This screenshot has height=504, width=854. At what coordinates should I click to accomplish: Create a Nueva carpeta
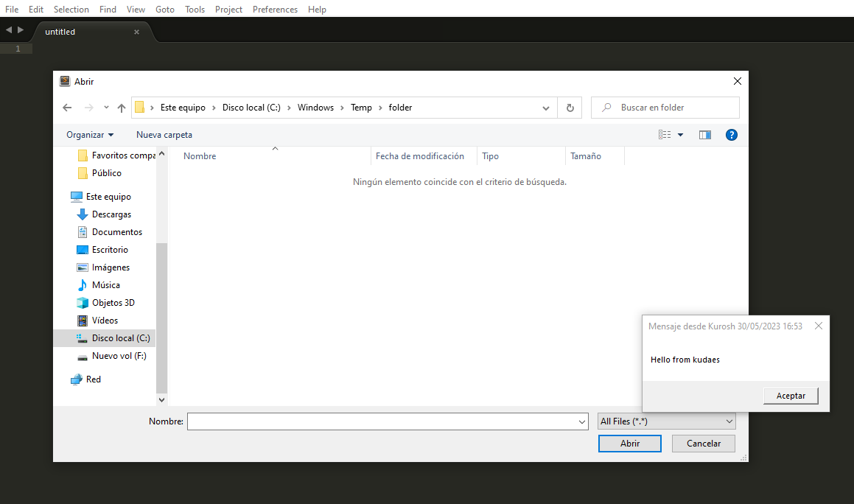(x=164, y=135)
